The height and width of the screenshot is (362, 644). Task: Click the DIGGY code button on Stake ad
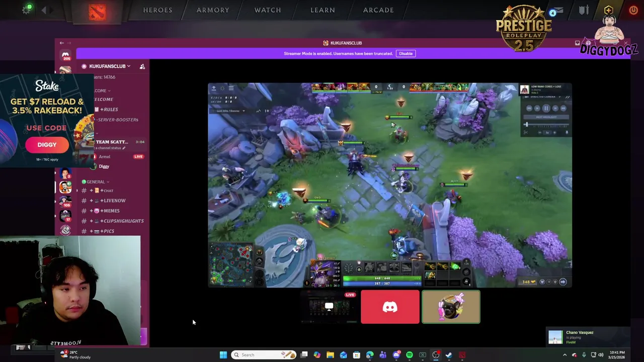pyautogui.click(x=47, y=145)
